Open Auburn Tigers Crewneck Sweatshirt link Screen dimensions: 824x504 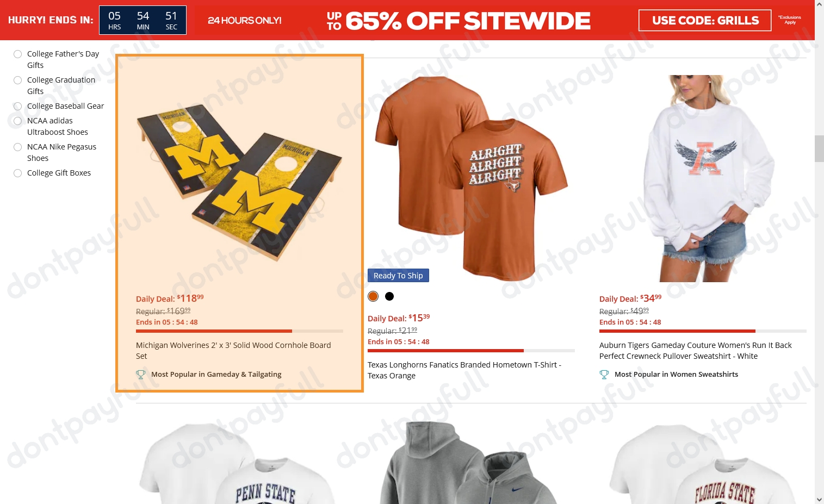(695, 351)
